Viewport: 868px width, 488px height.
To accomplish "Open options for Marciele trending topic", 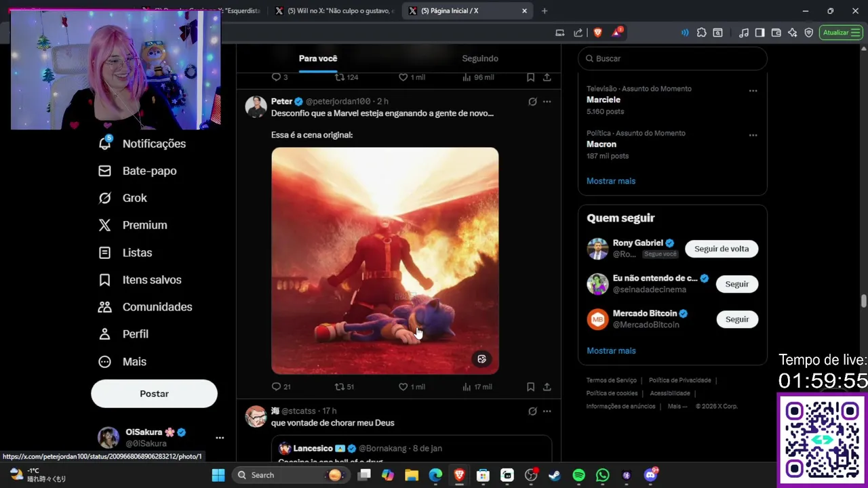I will [x=753, y=90].
